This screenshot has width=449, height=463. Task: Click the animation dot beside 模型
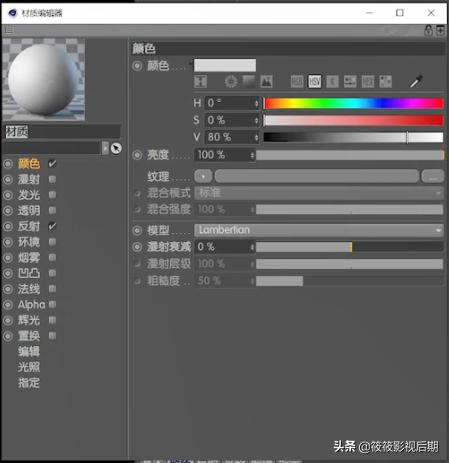point(137,230)
